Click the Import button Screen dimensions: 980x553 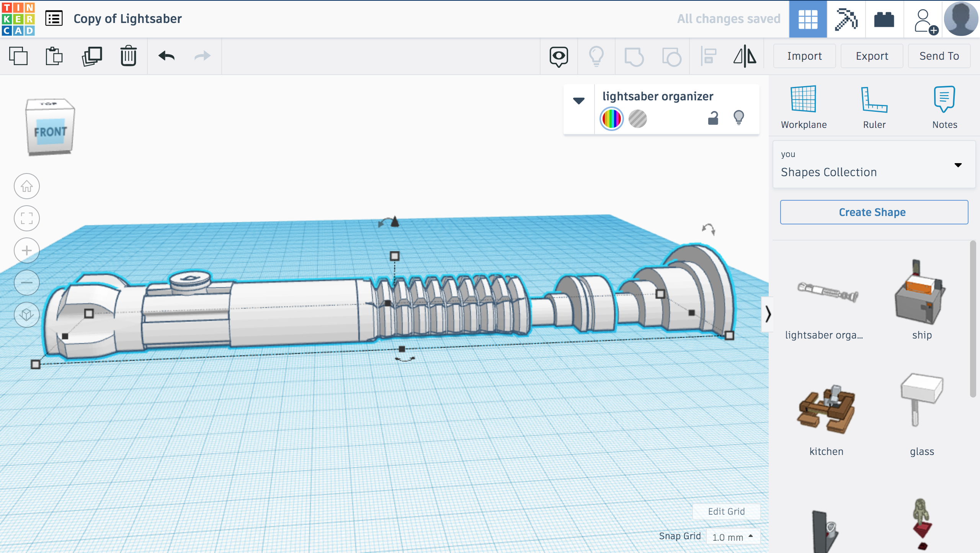pyautogui.click(x=804, y=56)
